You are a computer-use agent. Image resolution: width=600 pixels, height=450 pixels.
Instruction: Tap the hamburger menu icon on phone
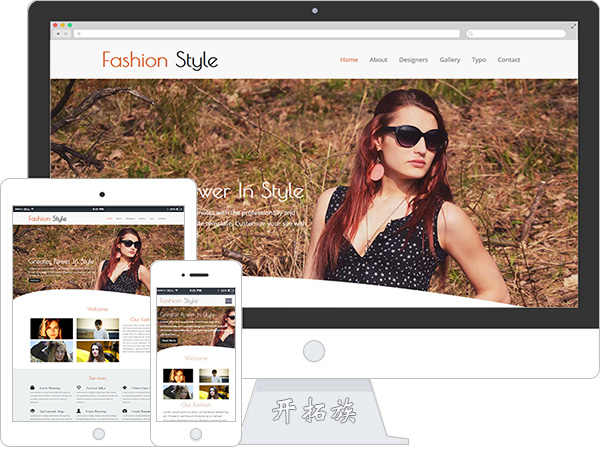(228, 301)
